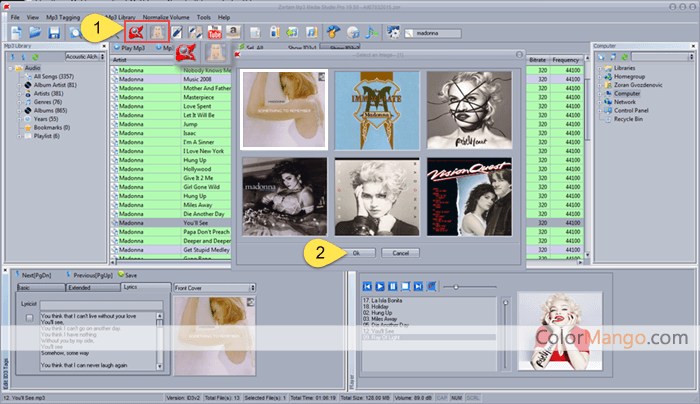
Task: Click the info tag toolbar icon
Action: 275,33
